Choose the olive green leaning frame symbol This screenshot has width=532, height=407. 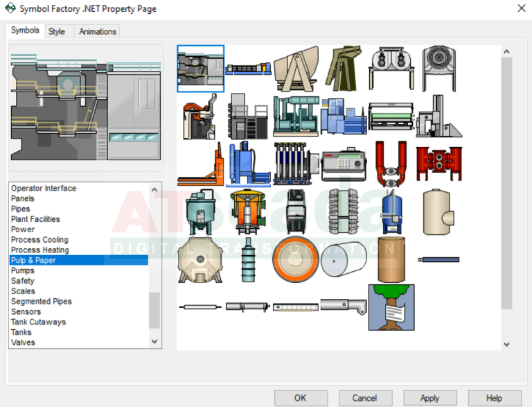click(x=344, y=69)
